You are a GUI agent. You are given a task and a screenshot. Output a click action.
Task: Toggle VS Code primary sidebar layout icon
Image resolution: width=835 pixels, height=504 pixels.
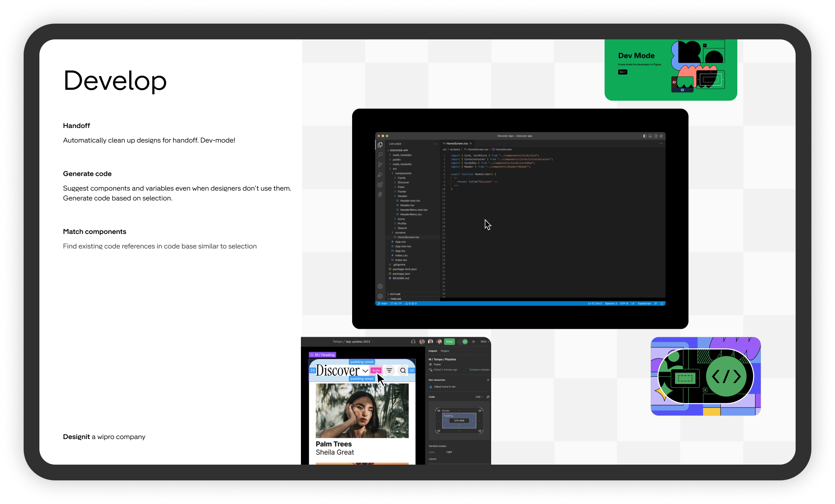645,136
